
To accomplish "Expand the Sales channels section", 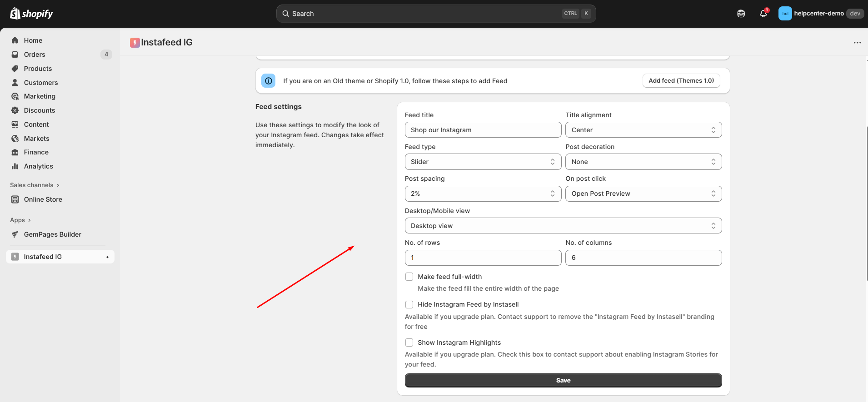I will (35, 185).
